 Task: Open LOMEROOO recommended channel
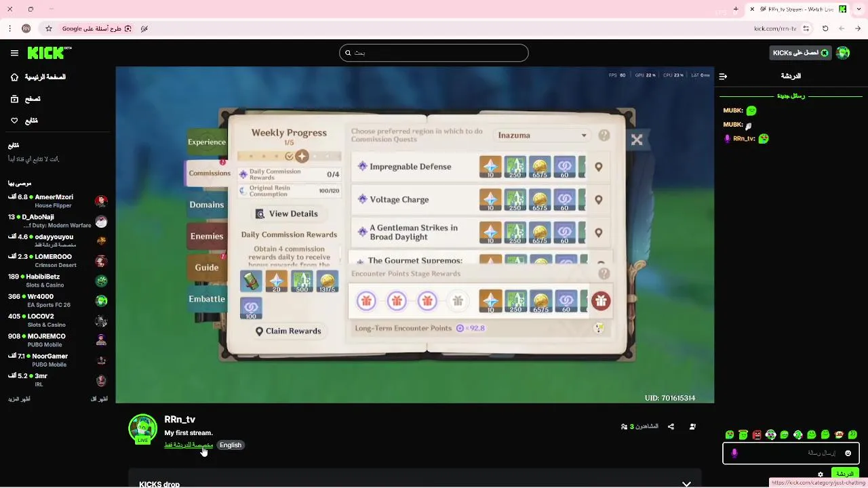pos(58,261)
